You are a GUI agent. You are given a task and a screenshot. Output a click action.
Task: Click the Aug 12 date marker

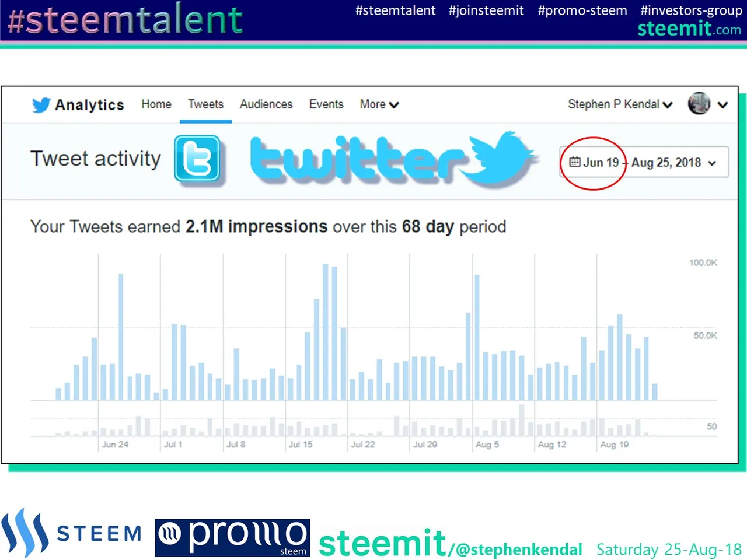tap(552, 444)
